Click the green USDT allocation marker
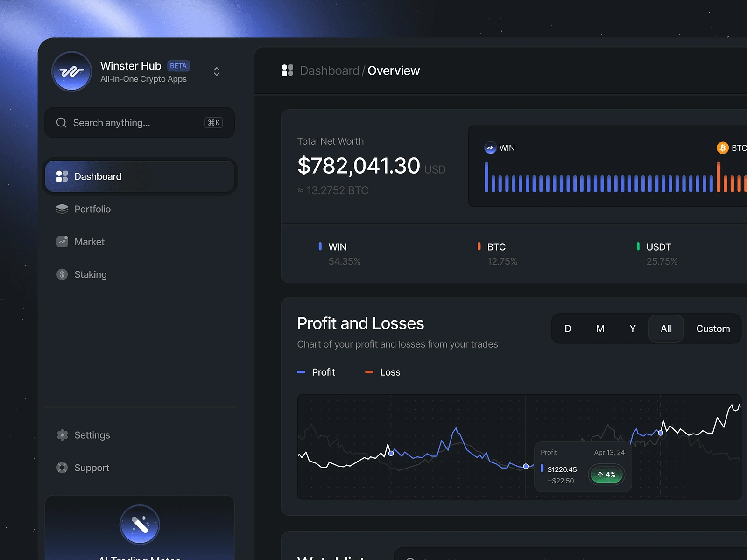Image resolution: width=747 pixels, height=560 pixels. coord(638,246)
